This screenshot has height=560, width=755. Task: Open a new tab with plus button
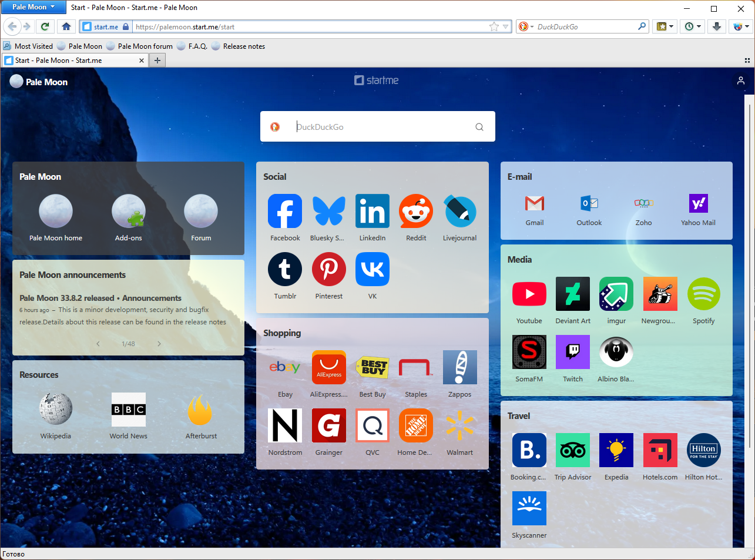coord(157,61)
